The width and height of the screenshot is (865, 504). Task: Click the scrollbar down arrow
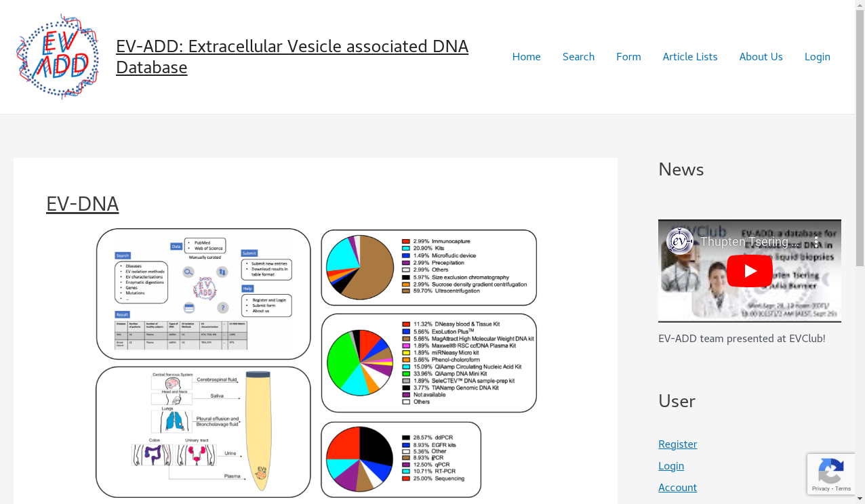coord(860,499)
